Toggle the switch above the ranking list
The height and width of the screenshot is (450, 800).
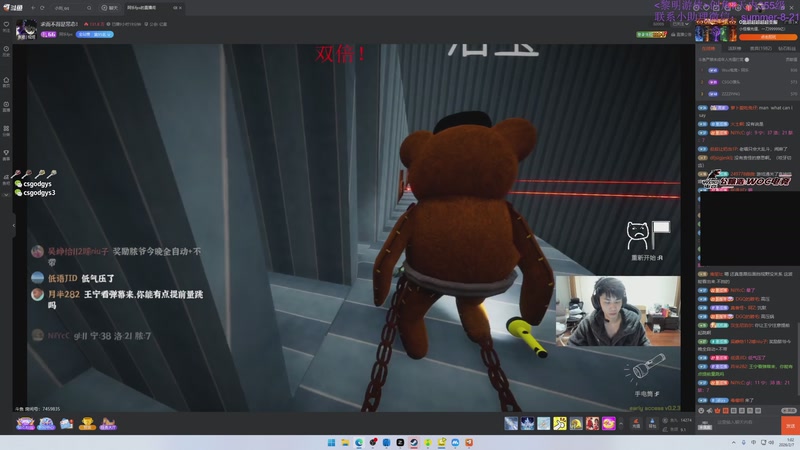point(747,60)
